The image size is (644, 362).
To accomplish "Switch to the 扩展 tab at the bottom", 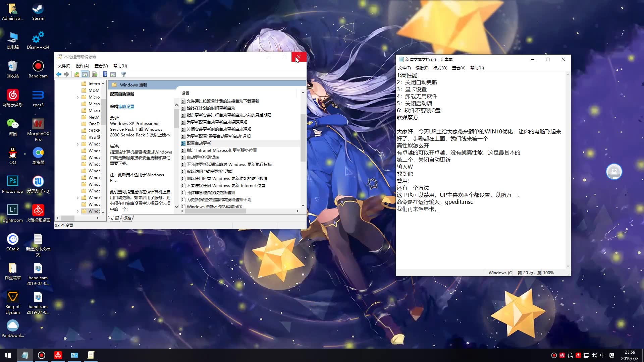I will click(x=115, y=218).
